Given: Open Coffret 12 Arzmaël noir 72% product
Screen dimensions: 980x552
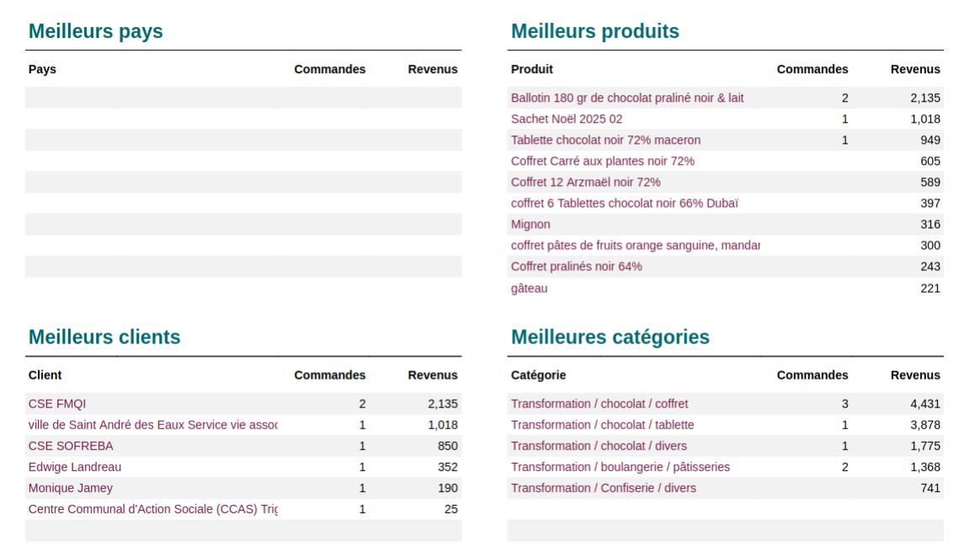Looking at the screenshot, I should pos(585,183).
